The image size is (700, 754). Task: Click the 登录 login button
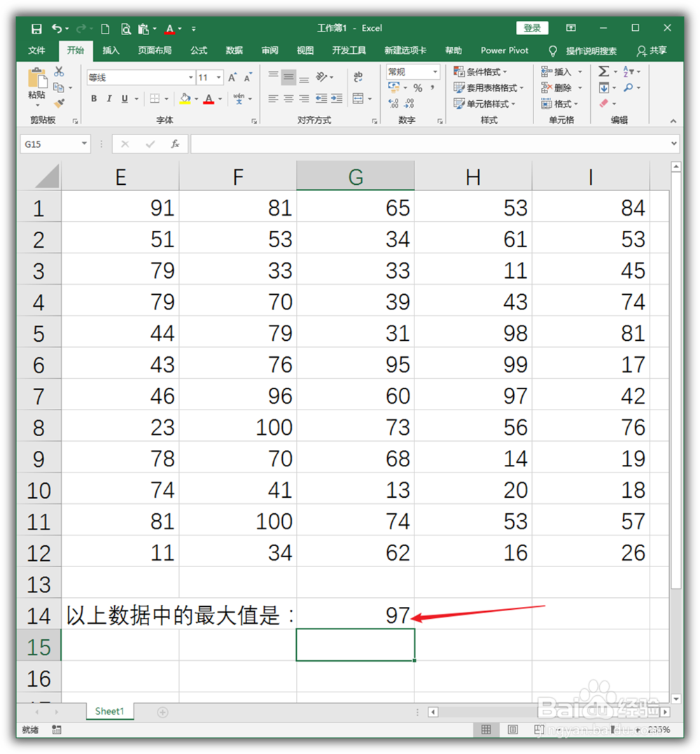[532, 27]
